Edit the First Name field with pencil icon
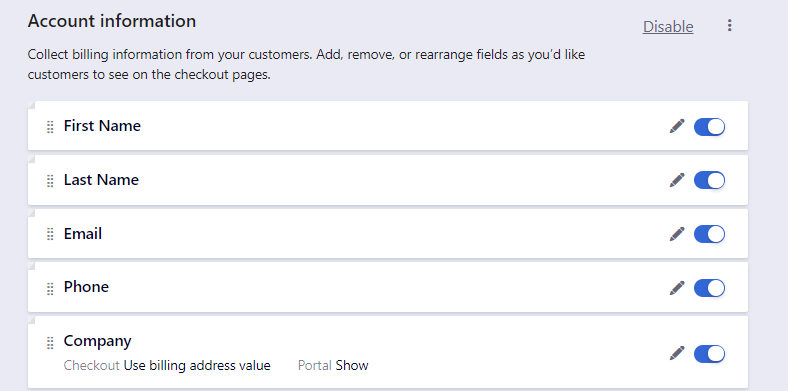788x391 pixels. [x=677, y=126]
